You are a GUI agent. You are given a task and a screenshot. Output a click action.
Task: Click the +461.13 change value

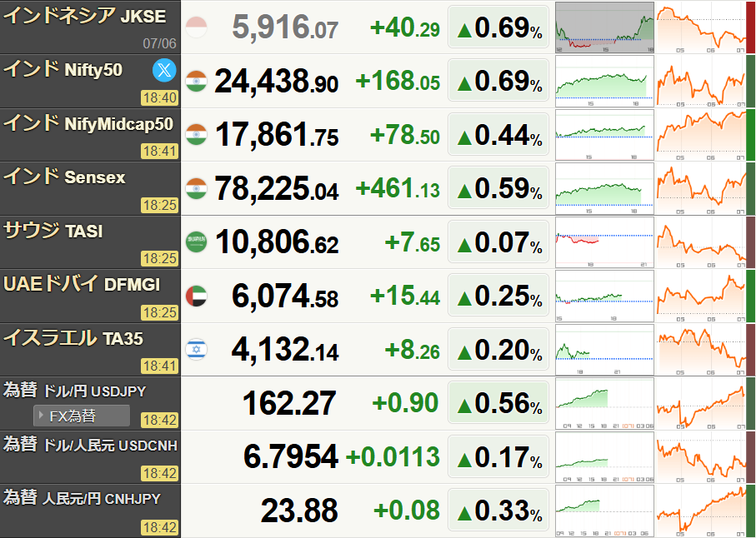[398, 188]
